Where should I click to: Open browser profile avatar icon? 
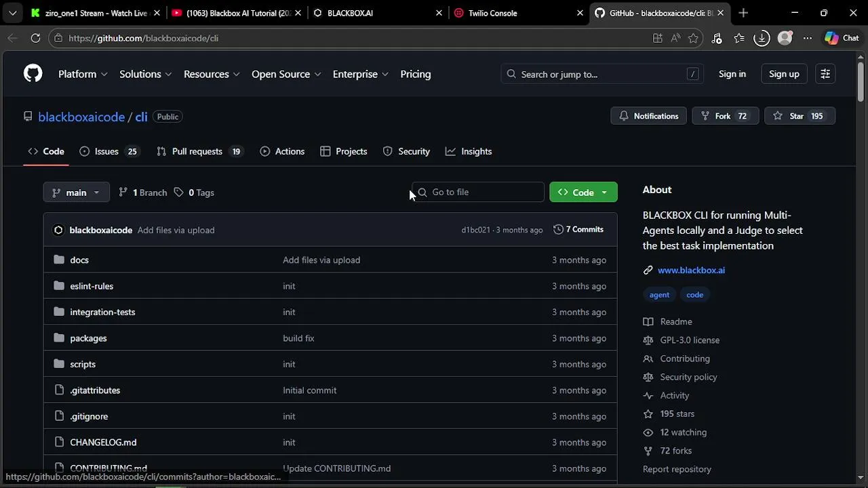785,39
